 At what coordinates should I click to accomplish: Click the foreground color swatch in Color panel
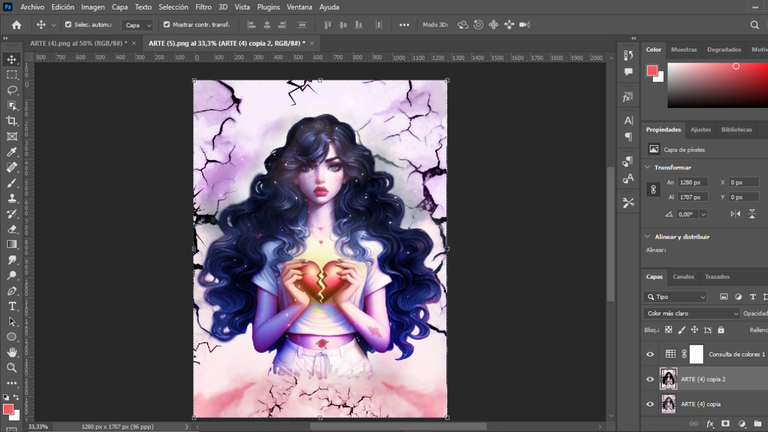tap(652, 71)
